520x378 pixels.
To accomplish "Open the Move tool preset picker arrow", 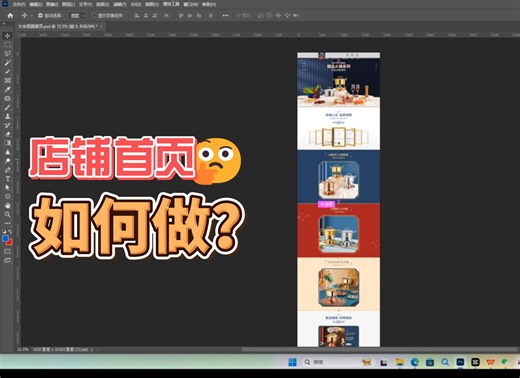I will [31, 15].
